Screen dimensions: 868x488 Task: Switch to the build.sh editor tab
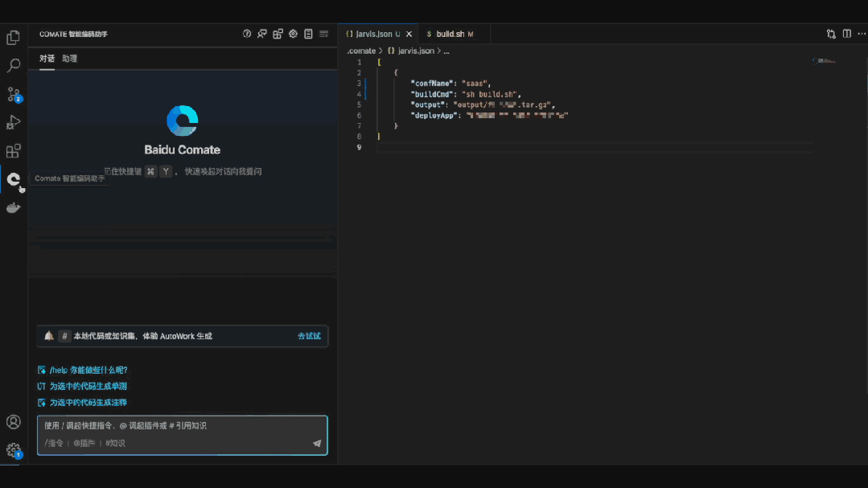(x=450, y=34)
